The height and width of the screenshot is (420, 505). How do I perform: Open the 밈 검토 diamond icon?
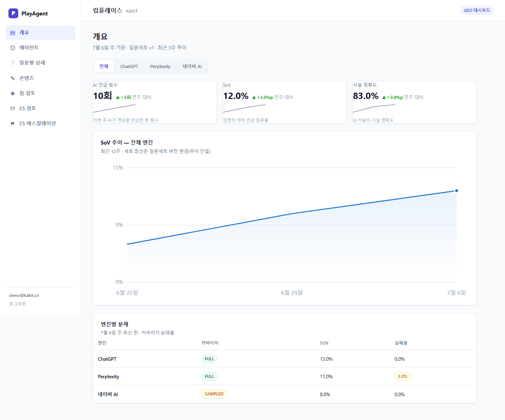coord(13,93)
